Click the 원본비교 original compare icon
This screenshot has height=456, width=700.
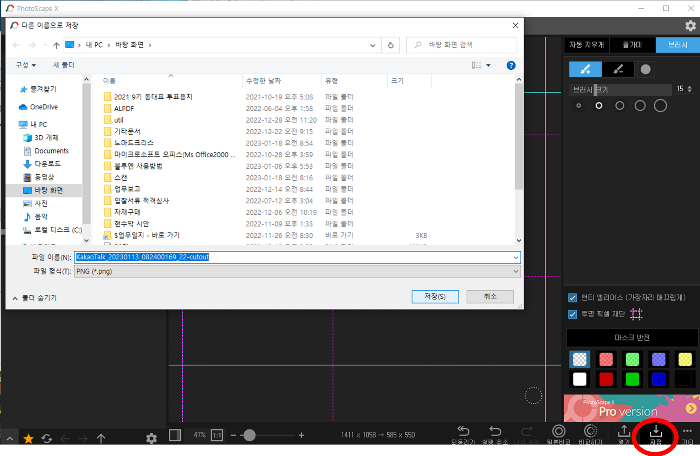pos(558,435)
